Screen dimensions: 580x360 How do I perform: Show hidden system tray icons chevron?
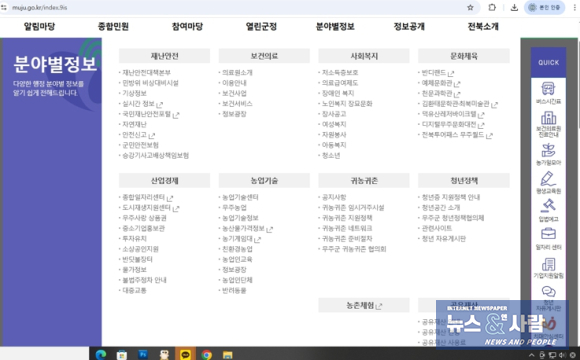click(532, 355)
